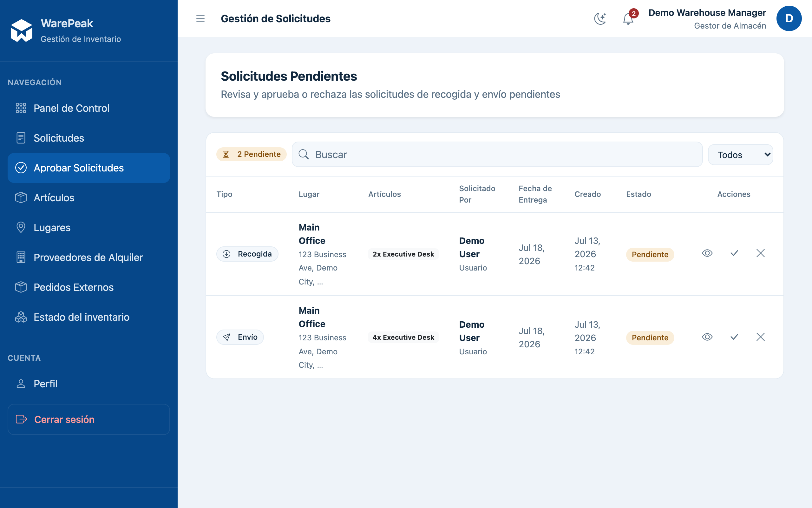Viewport: 812px width, 508px height.
Task: Click the Solicitado Por column header
Action: click(477, 194)
